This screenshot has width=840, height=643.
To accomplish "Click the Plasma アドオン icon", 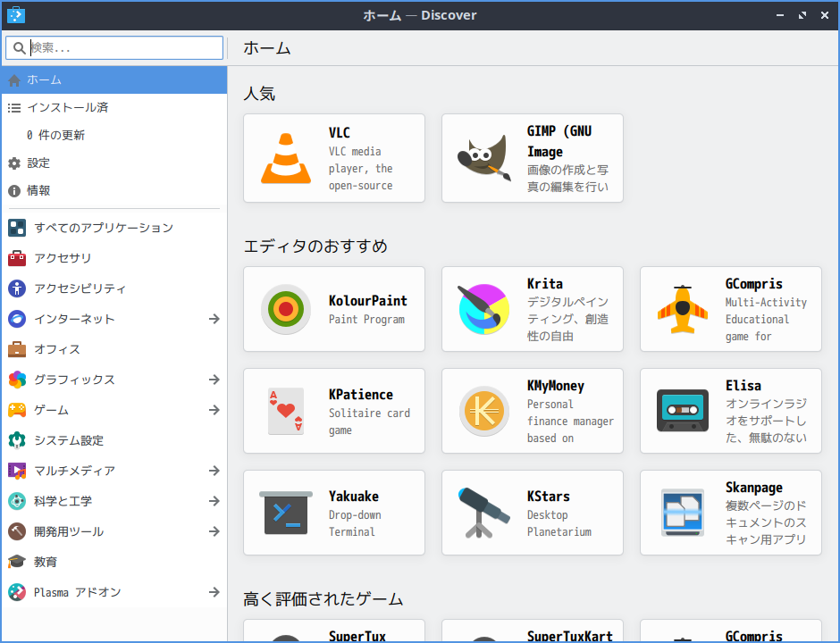I will 17,592.
